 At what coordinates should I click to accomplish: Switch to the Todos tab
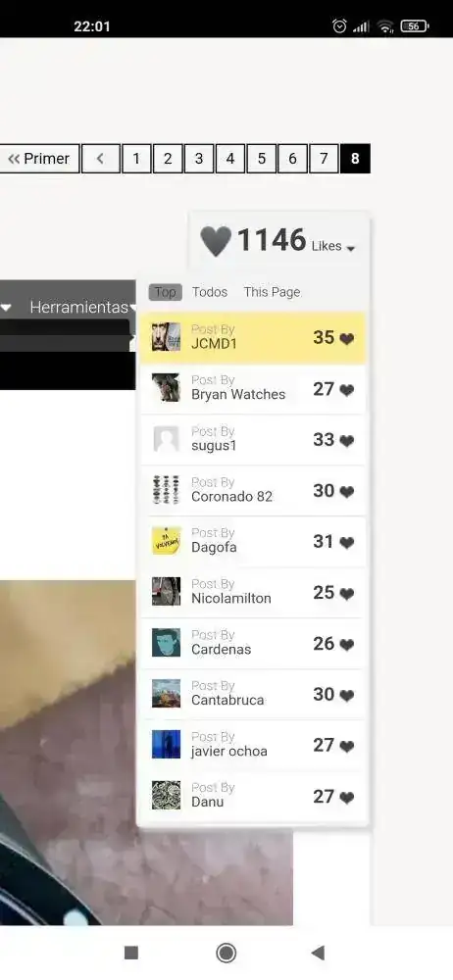tap(210, 292)
